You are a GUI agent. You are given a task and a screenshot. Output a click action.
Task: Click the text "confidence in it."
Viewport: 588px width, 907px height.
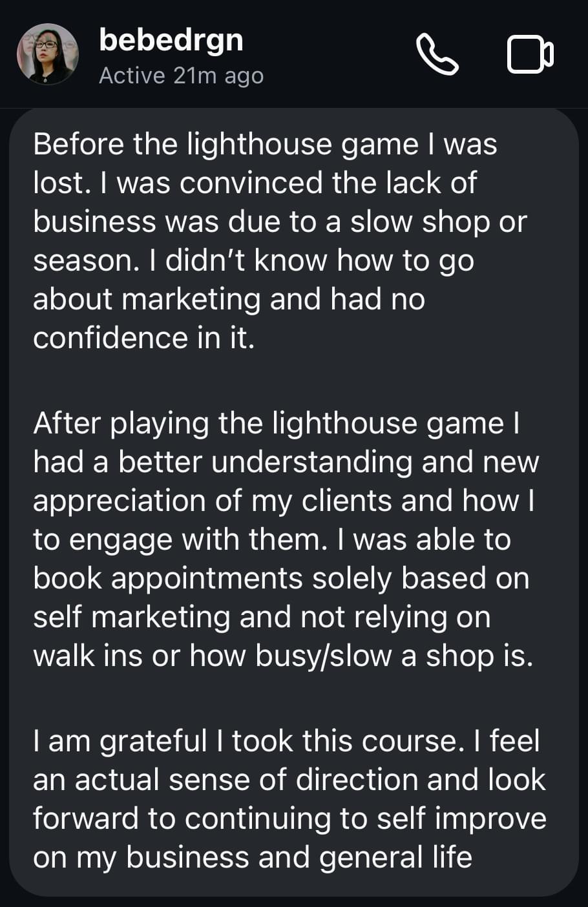click(143, 339)
